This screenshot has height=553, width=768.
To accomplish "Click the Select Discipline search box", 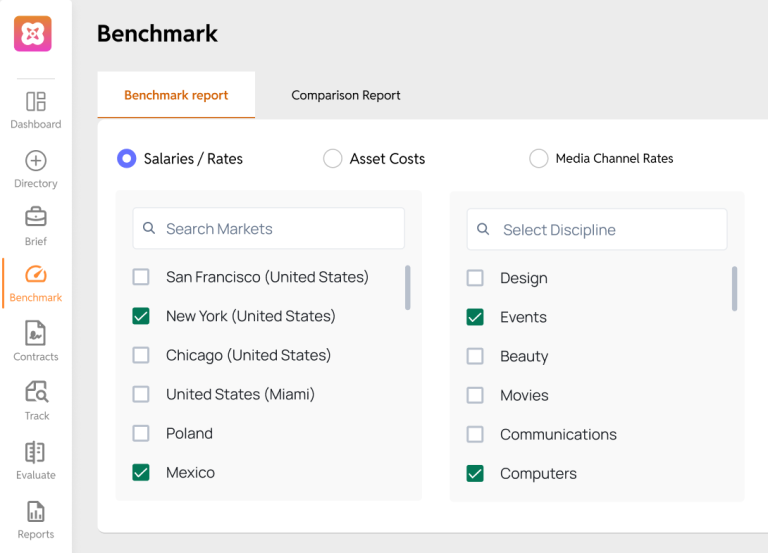I will click(x=597, y=229).
